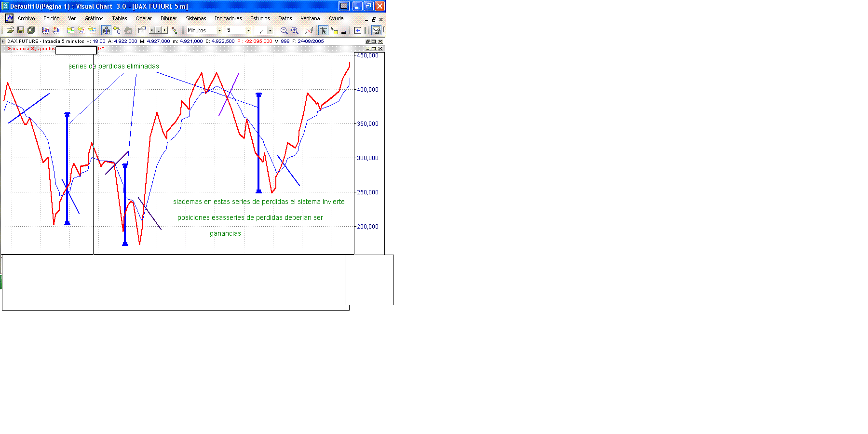
Task: Click the 'siademas en estas series' annotation line
Action: pyautogui.click(x=259, y=202)
